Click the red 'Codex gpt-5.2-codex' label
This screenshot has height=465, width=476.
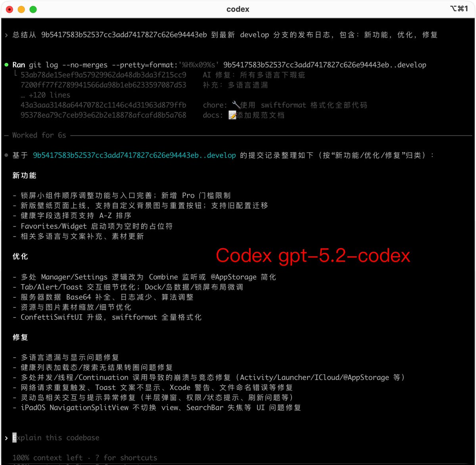tap(313, 256)
